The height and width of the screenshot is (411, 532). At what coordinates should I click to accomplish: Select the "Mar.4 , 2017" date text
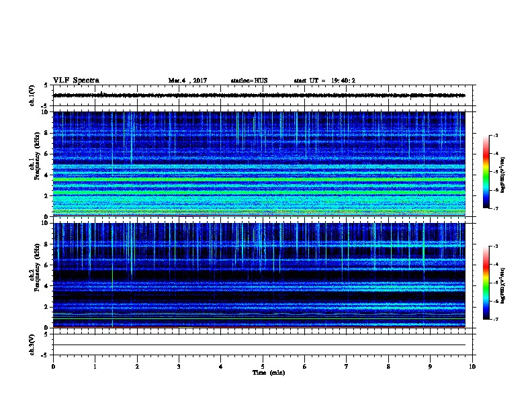[187, 81]
